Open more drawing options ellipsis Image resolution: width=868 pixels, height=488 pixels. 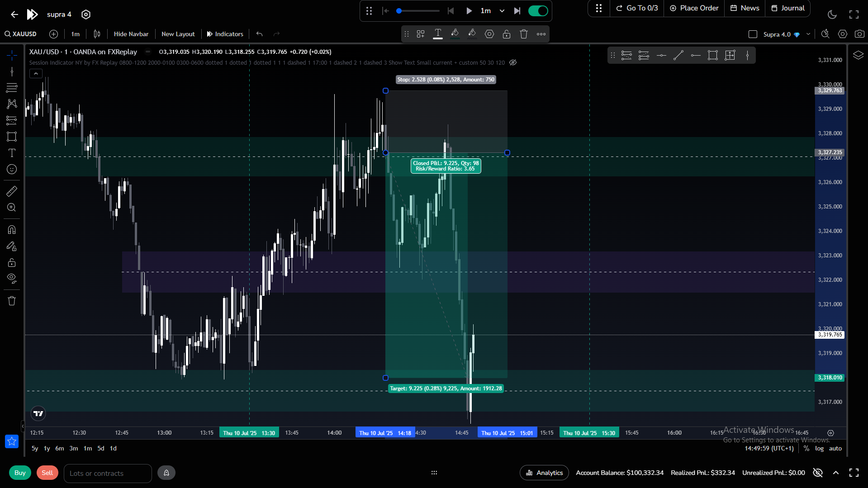541,34
